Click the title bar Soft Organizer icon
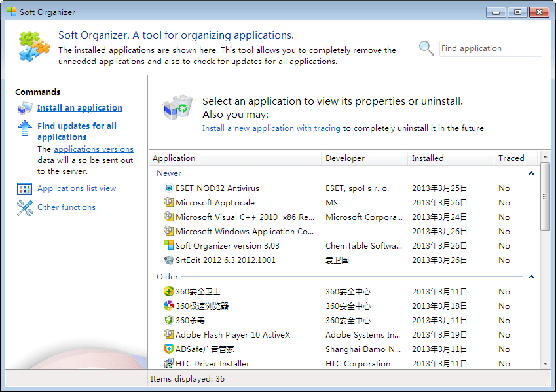Viewport: 556px width, 392px height. click(x=11, y=12)
